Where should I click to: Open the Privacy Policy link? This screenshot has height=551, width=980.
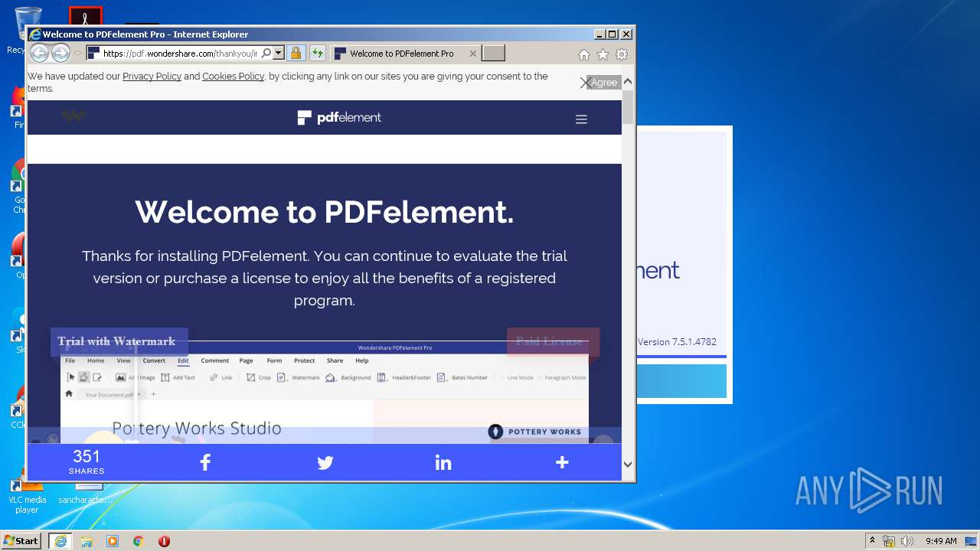pyautogui.click(x=152, y=77)
